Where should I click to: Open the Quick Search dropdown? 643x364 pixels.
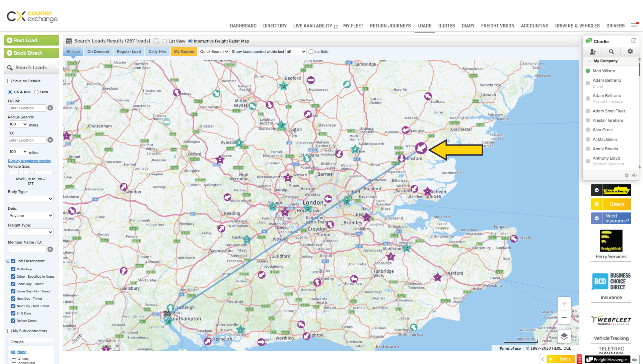(214, 52)
